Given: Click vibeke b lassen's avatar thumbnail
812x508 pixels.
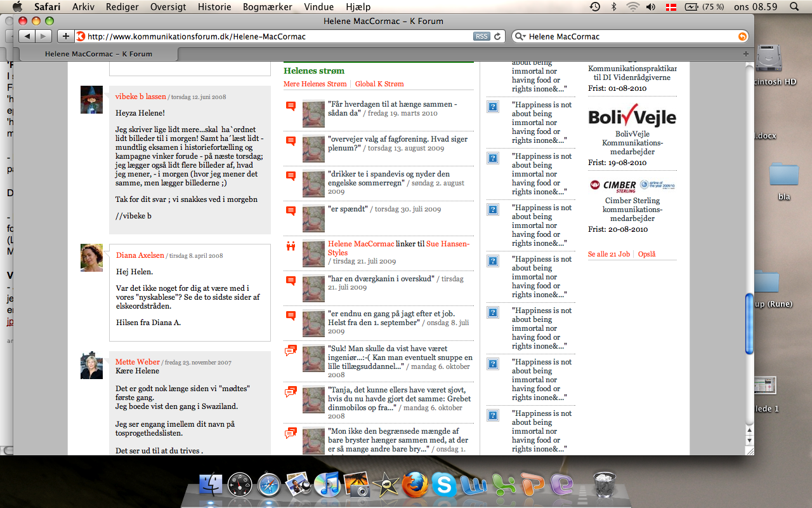Looking at the screenshot, I should coord(91,100).
